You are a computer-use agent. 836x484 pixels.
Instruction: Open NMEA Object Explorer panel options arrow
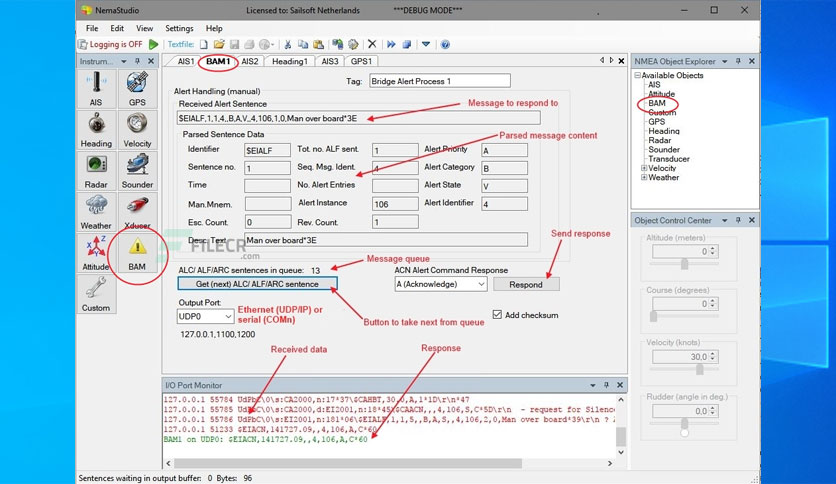click(725, 61)
